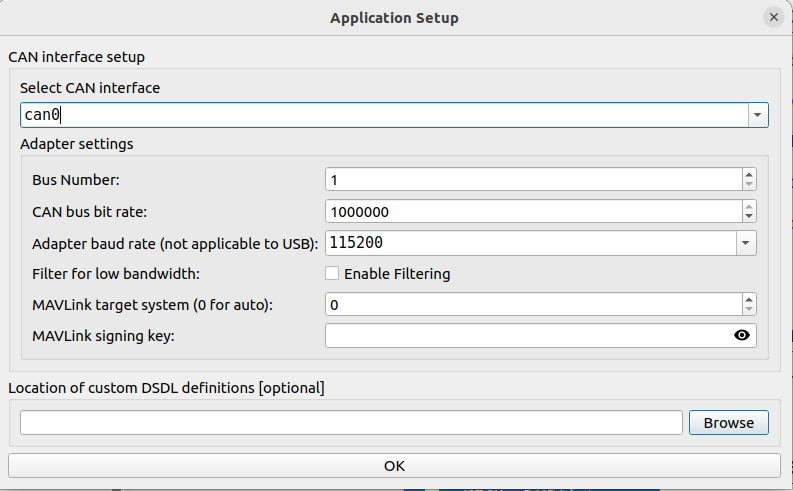The width and height of the screenshot is (793, 491).
Task: Enable Filtering for low bandwidth
Action: (x=332, y=274)
